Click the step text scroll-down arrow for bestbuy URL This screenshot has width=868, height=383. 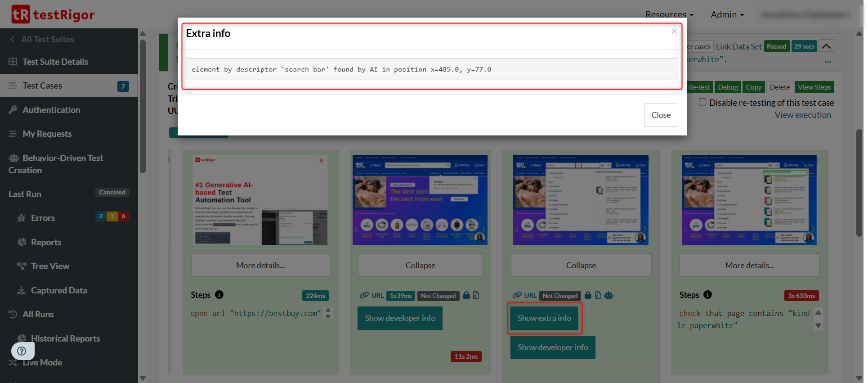click(x=328, y=316)
